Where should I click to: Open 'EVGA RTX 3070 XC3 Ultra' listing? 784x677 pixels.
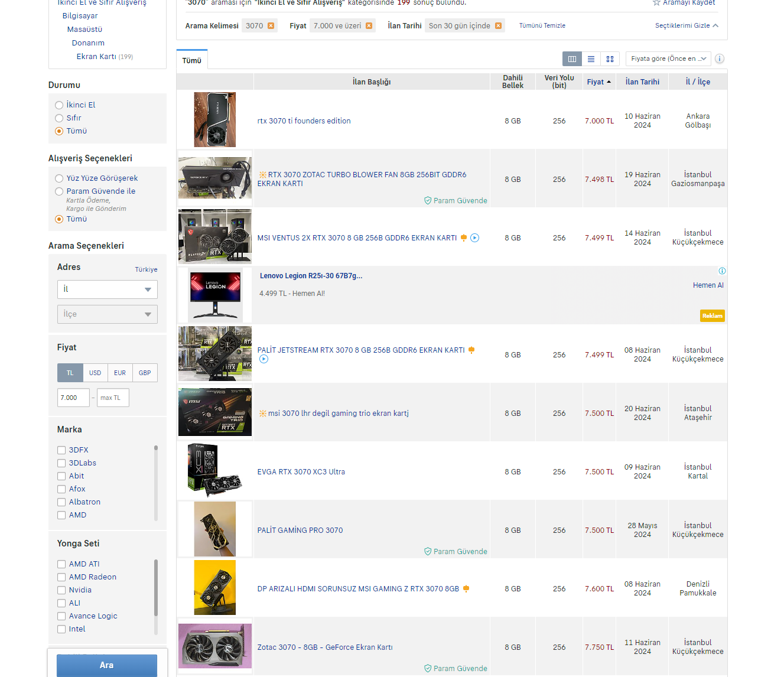[x=301, y=472]
